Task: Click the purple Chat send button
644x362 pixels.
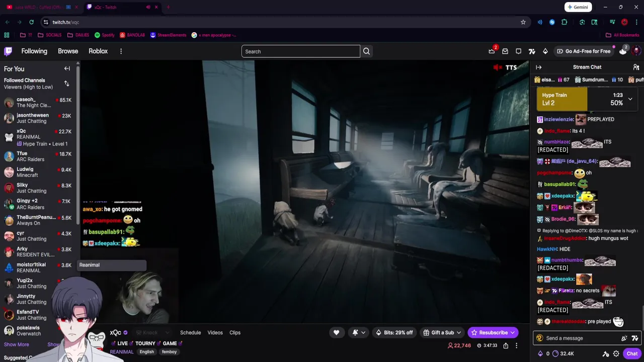Action: (x=632, y=353)
